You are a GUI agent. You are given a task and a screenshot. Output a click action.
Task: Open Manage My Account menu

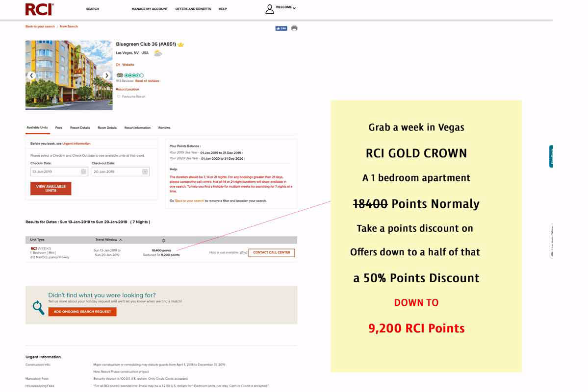pos(150,9)
